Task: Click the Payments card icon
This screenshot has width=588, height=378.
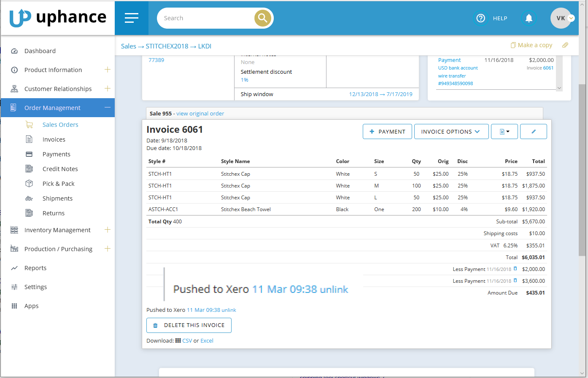Action: coord(29,154)
